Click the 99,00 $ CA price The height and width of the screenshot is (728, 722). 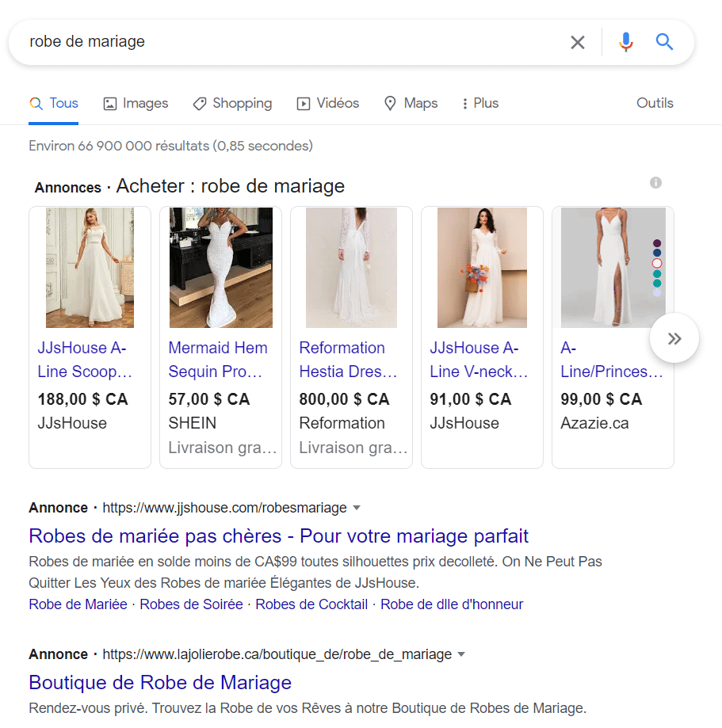602,399
